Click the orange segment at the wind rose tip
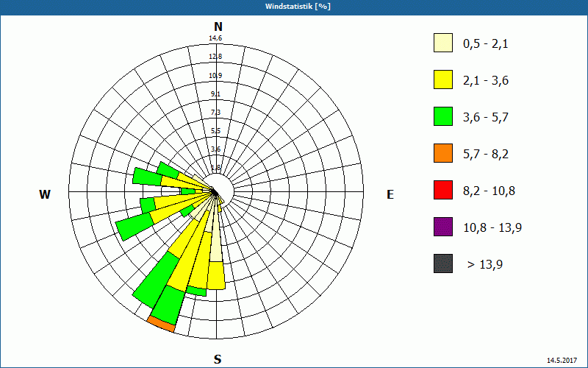The width and height of the screenshot is (588, 368). (x=161, y=324)
